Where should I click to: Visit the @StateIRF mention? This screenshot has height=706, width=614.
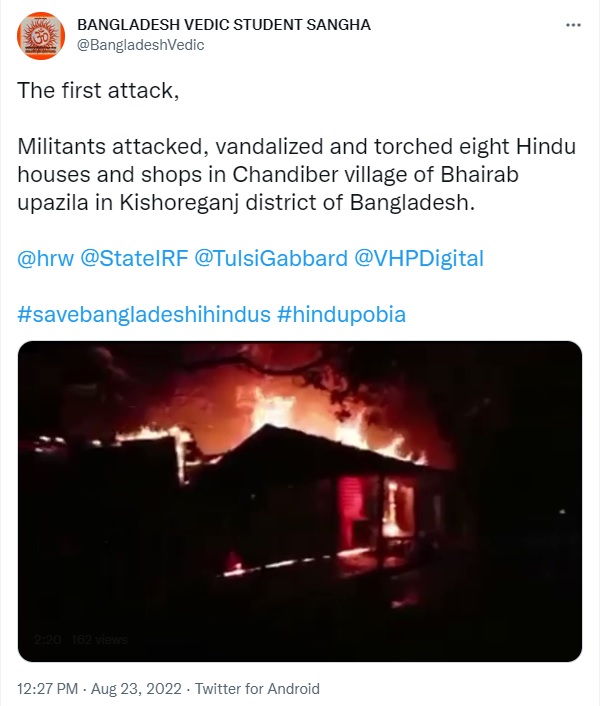click(132, 258)
